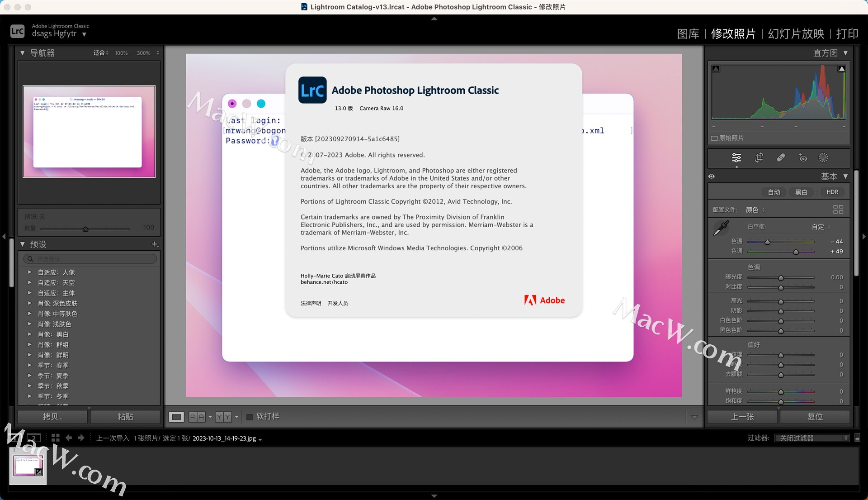
Task: Click the 粘贴 button
Action: pos(125,417)
